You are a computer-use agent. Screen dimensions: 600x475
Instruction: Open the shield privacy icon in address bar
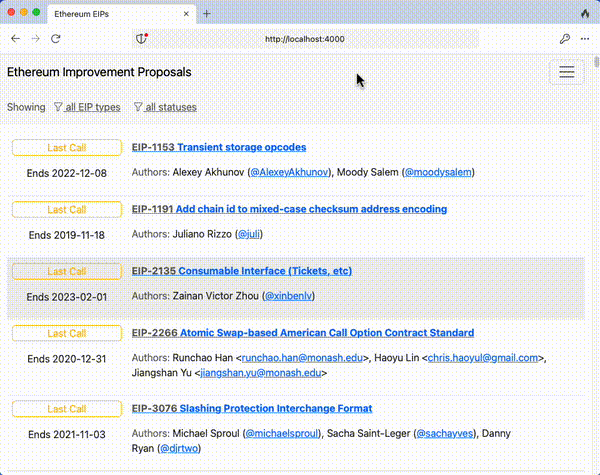142,39
